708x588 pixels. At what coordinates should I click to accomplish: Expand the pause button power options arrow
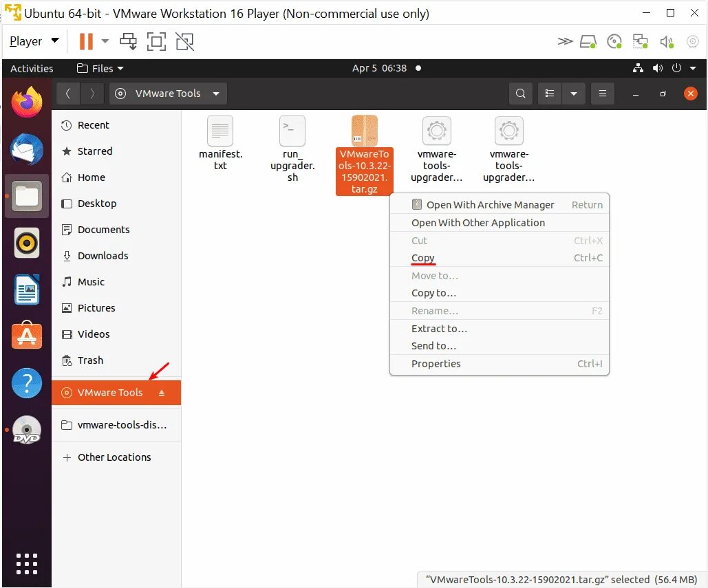[x=105, y=41]
